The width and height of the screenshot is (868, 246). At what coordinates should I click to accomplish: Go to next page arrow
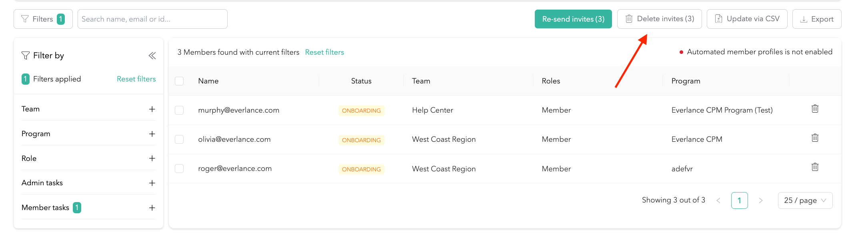point(761,200)
